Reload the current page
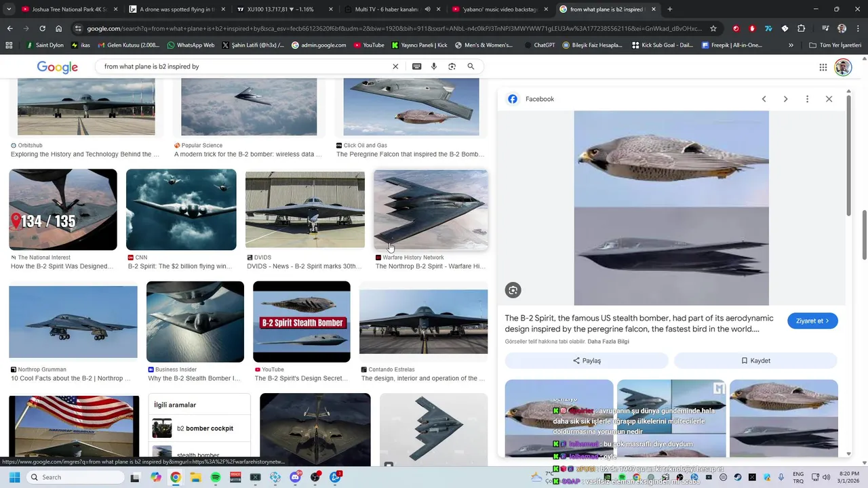Image resolution: width=868 pixels, height=488 pixels. point(42,28)
